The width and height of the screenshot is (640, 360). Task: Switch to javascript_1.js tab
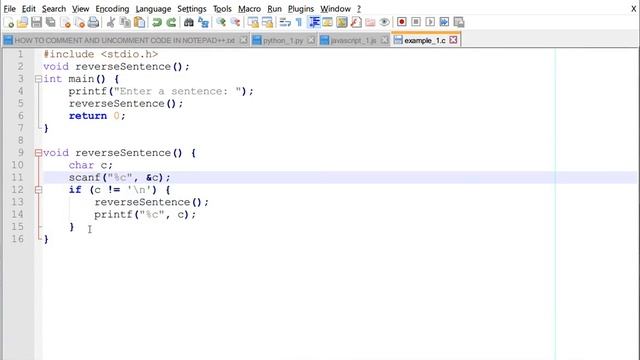tap(353, 40)
